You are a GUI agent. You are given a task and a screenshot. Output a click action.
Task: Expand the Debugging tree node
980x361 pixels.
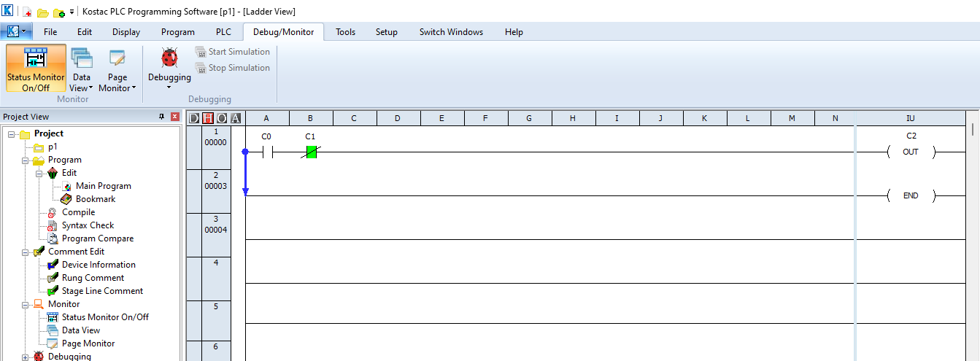26,357
